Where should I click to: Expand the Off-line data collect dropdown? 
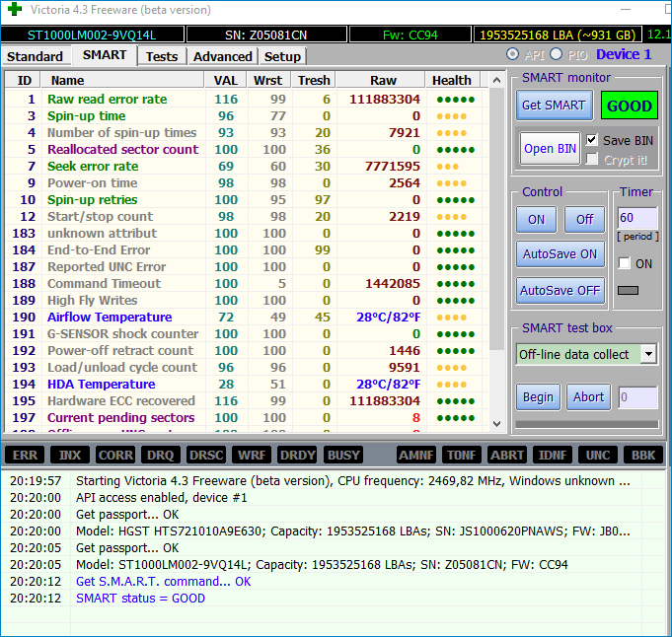[x=648, y=354]
